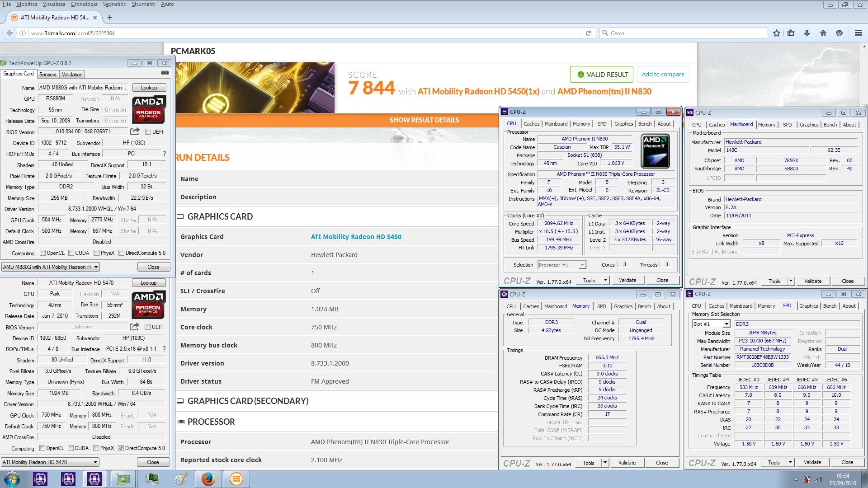Open AMD M880G graphics card selector dropdown
This screenshot has width=868, height=488.
(x=51, y=267)
